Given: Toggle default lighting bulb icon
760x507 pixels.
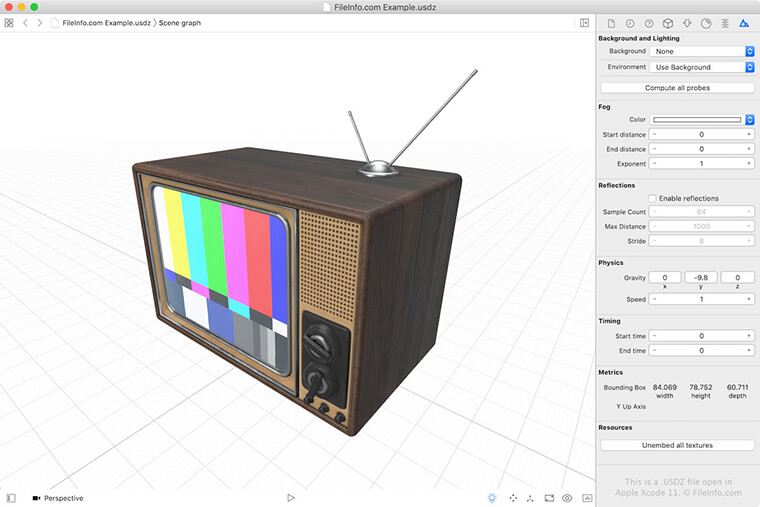Looking at the screenshot, I should coord(492,497).
